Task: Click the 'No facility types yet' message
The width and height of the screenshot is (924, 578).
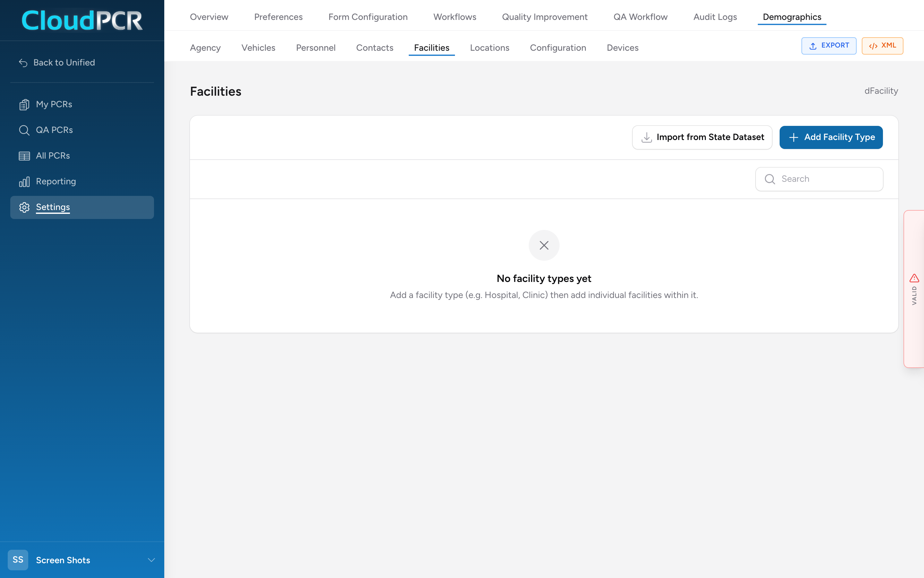Action: pyautogui.click(x=544, y=279)
